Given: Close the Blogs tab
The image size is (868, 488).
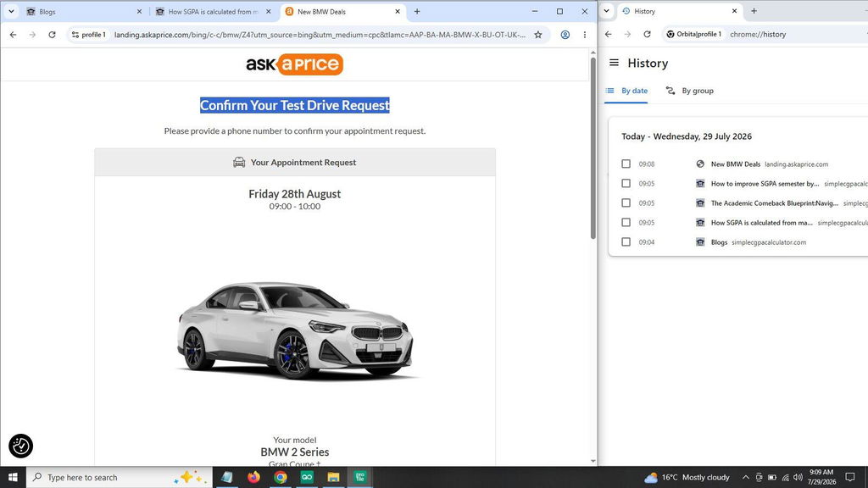Looking at the screenshot, I should point(139,11).
